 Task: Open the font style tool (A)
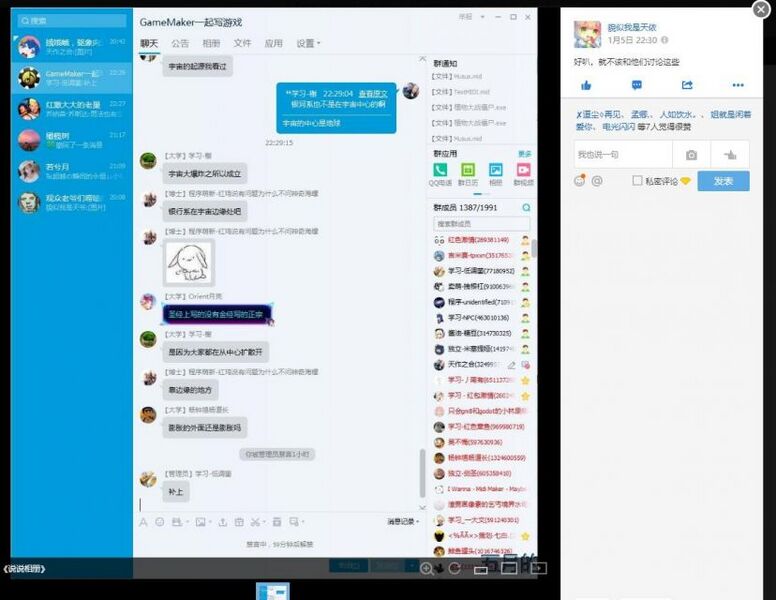coord(144,522)
